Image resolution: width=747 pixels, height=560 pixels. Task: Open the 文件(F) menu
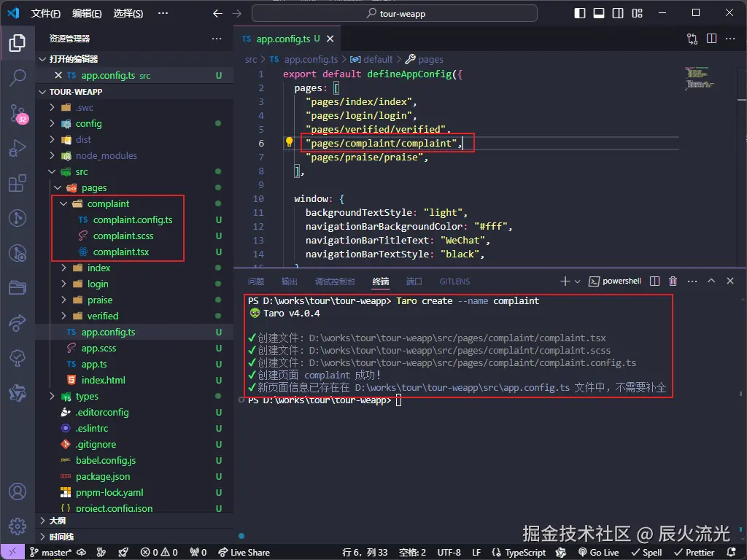pos(46,13)
